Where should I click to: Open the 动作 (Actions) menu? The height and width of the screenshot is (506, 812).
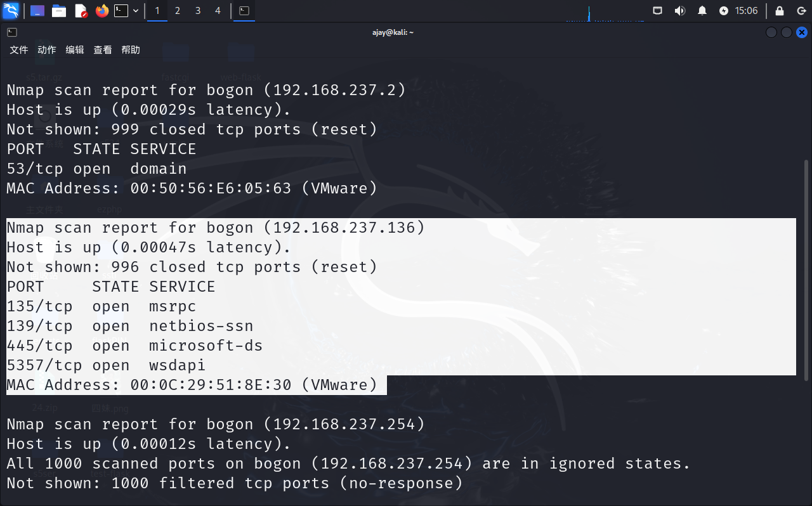[x=47, y=50]
